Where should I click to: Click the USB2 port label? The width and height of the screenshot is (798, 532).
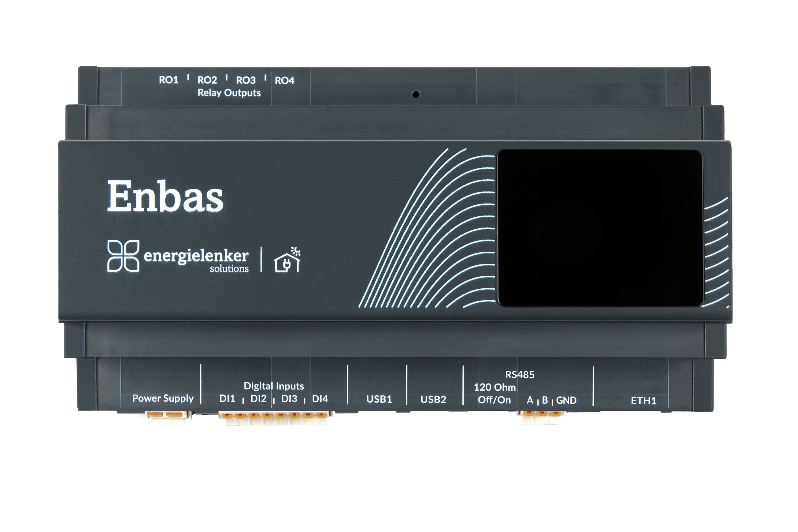(433, 400)
